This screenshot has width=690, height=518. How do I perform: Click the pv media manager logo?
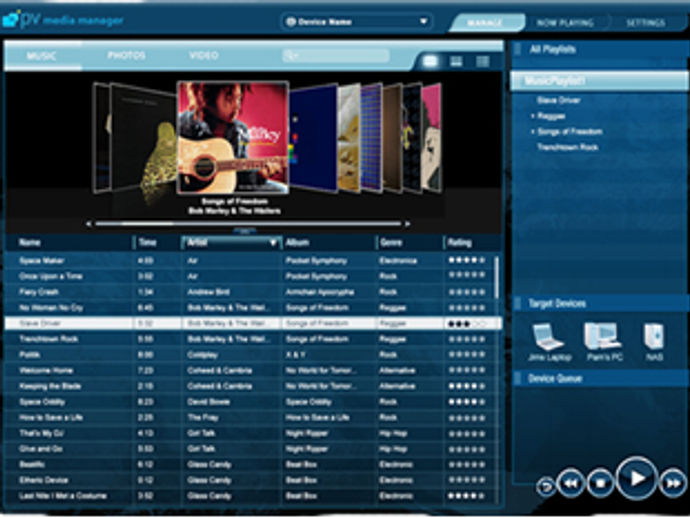(x=63, y=20)
